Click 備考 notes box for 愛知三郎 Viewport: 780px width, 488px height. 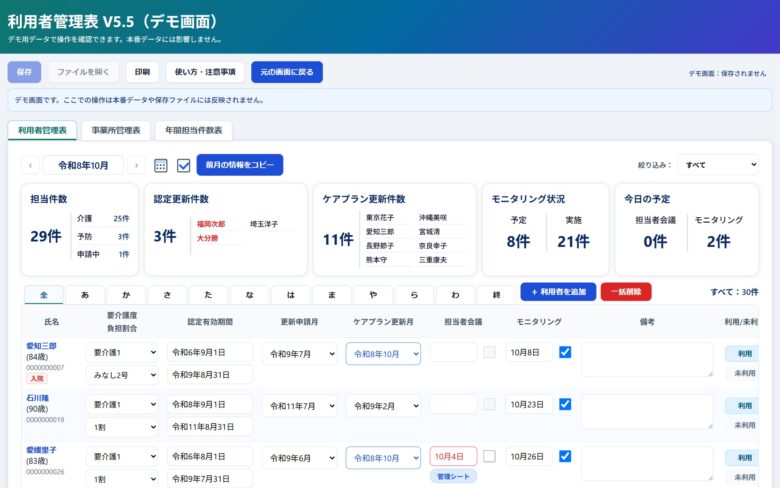click(x=647, y=359)
